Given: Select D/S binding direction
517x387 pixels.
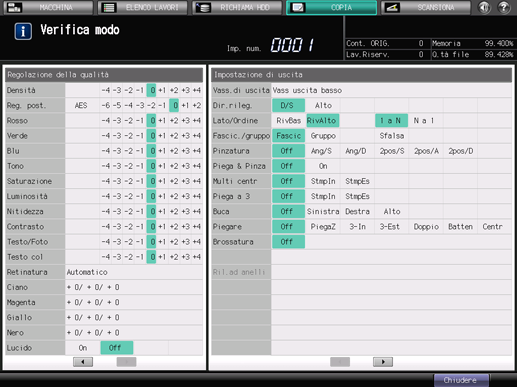Looking at the screenshot, I should point(288,105).
